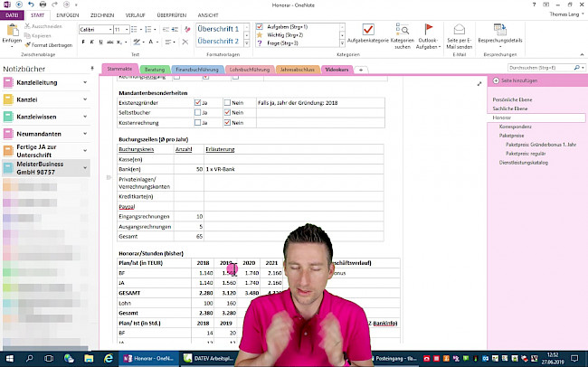The height and width of the screenshot is (367, 588).
Task: Expand the Neumandanten notebook chevron
Action: pyautogui.click(x=85, y=133)
